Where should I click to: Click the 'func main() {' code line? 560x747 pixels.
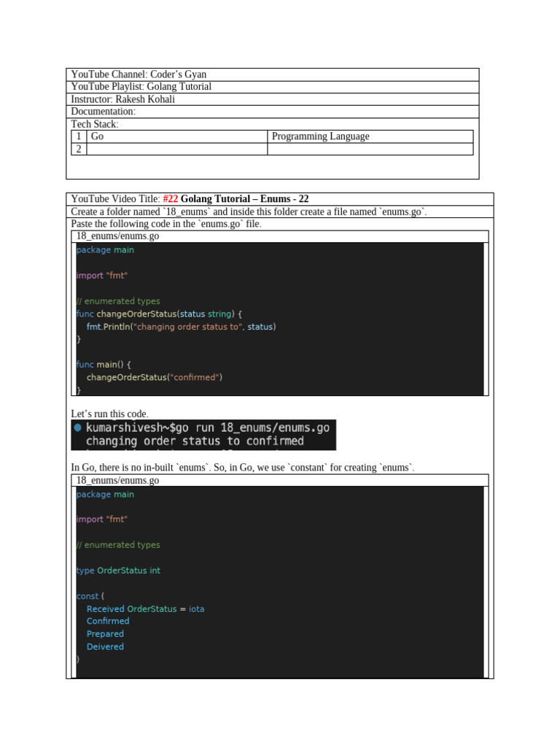104,365
